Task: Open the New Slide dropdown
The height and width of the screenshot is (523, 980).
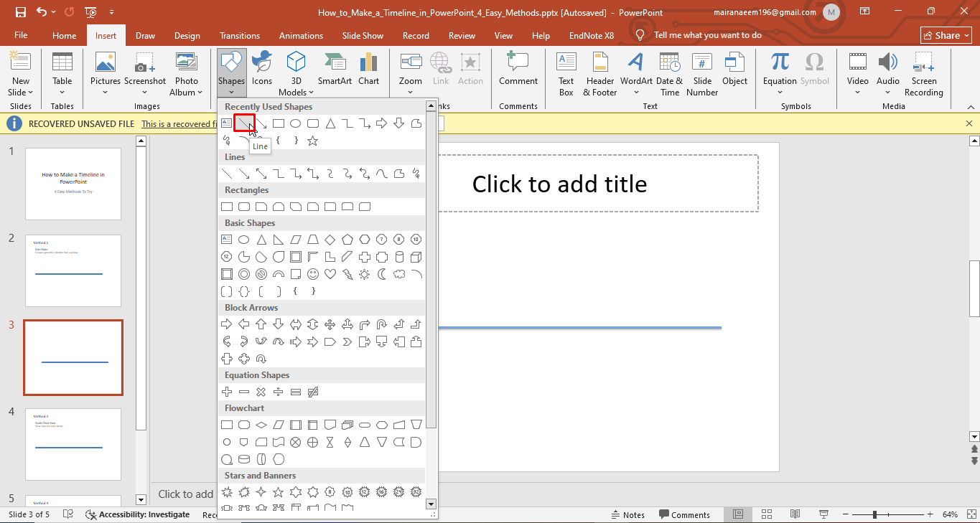Action: click(21, 87)
